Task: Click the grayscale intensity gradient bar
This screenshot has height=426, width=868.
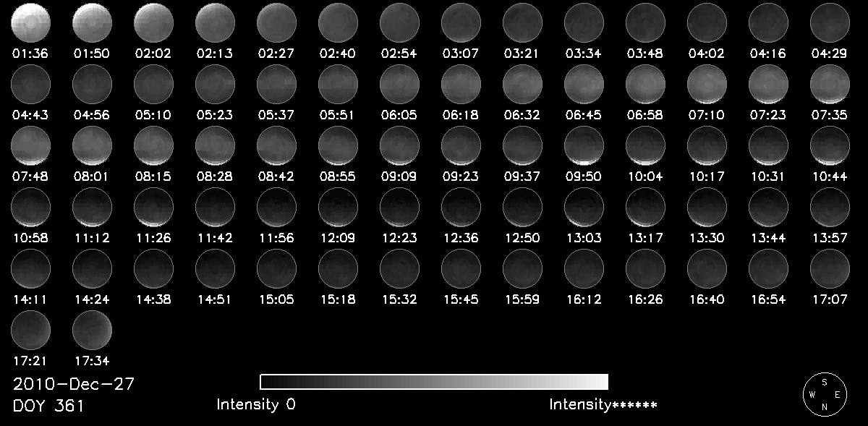Action: coord(434,382)
